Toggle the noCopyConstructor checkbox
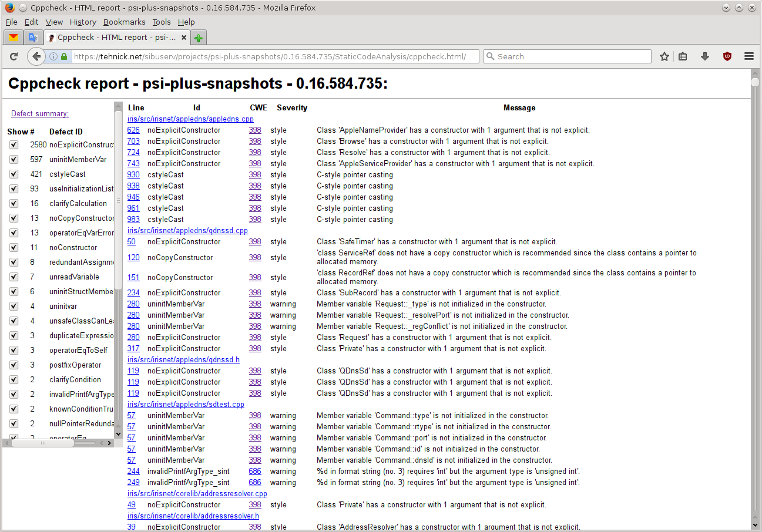 pos(14,218)
